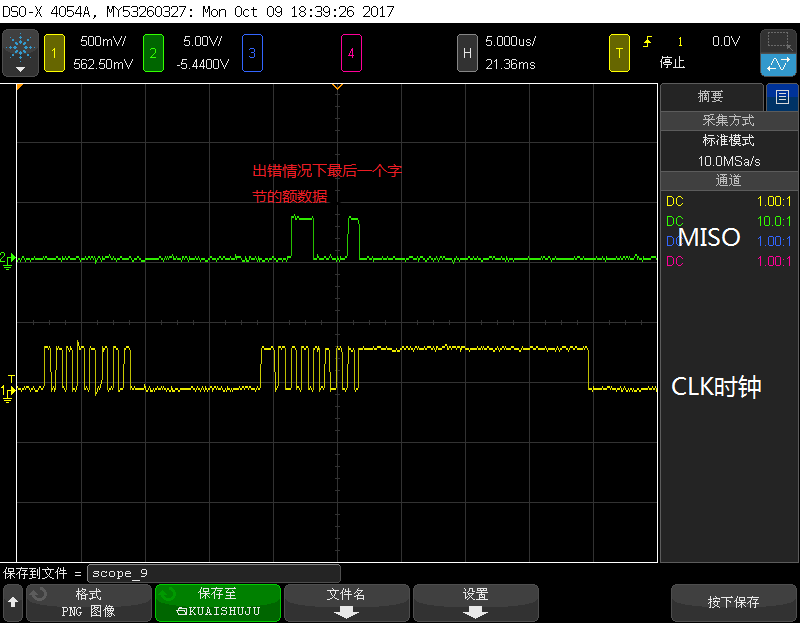Open the Keysight logo main menu
The image size is (800, 623).
[x=20, y=53]
